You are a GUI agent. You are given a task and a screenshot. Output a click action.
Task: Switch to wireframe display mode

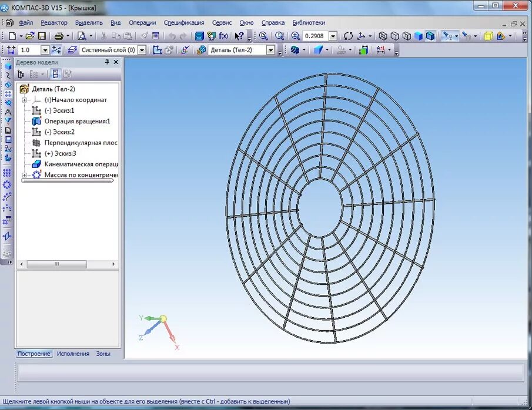click(x=383, y=36)
